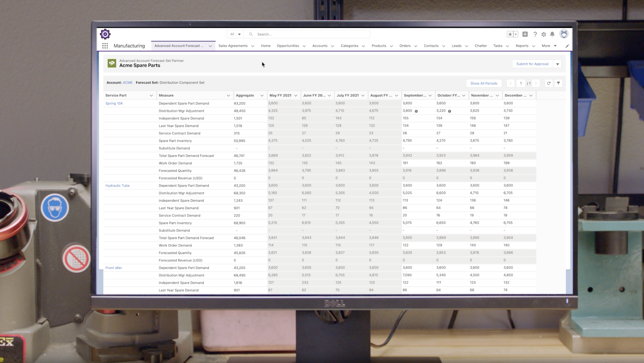The width and height of the screenshot is (644, 363).
Task: Click Front Idler September adjustment 7,090 cell
Action: pos(418,275)
